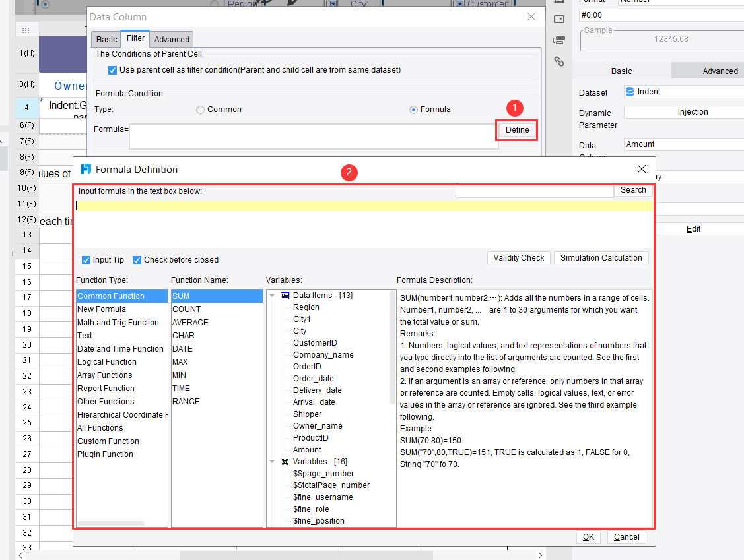
Task: Run a Validity Check on the formula
Action: point(519,257)
